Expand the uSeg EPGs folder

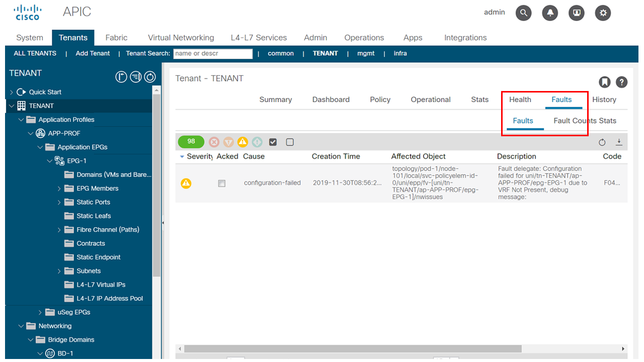point(40,312)
